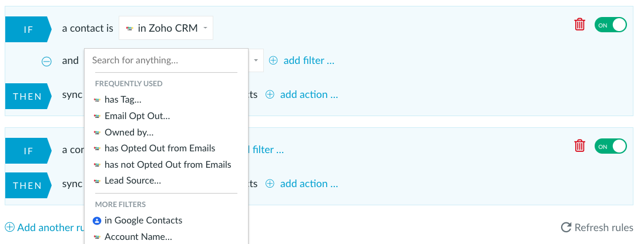Image resolution: width=644 pixels, height=244 pixels.
Task: Click plus icon beside first add action
Action: (270, 95)
